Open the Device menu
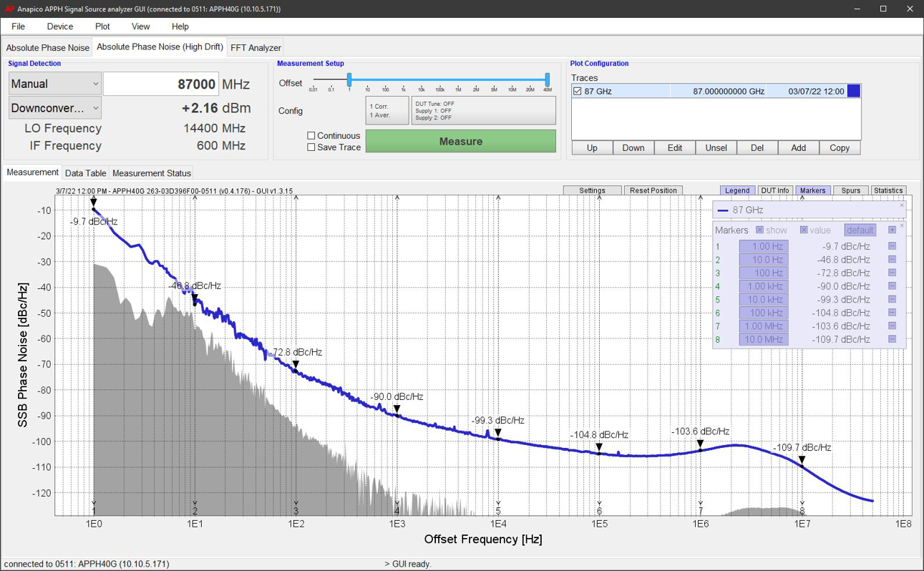The width and height of the screenshot is (924, 571). pos(59,26)
